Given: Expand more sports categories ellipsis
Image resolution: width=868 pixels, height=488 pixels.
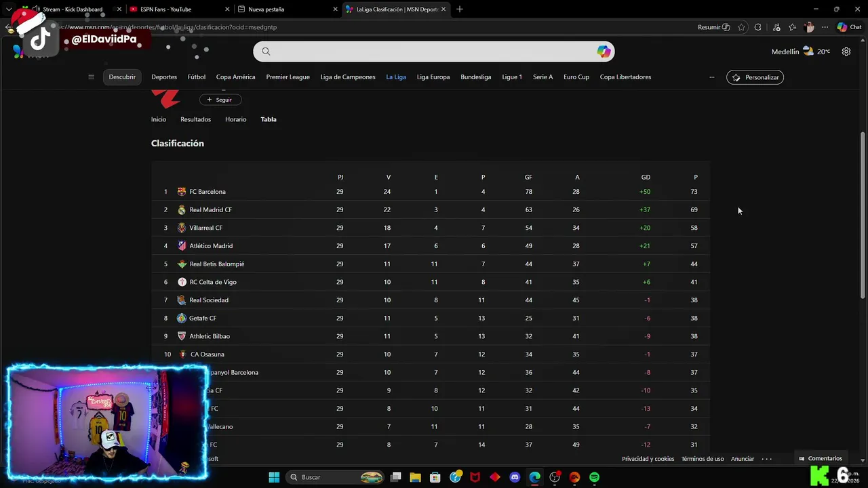Looking at the screenshot, I should [711, 77].
